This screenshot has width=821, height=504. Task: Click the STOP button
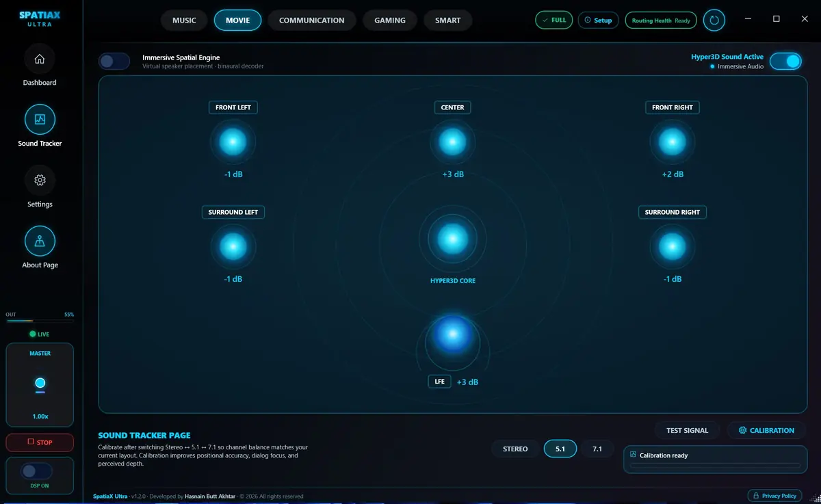[x=40, y=442]
